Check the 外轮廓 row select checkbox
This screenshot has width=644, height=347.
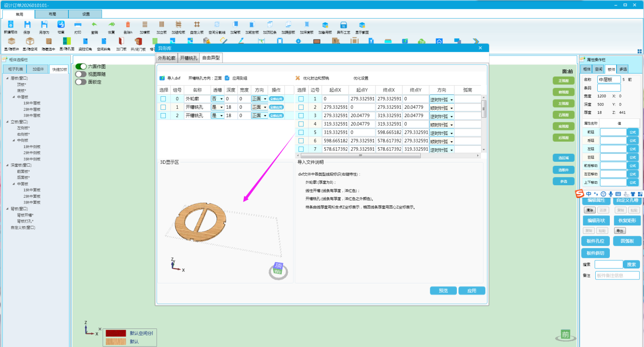click(x=163, y=99)
